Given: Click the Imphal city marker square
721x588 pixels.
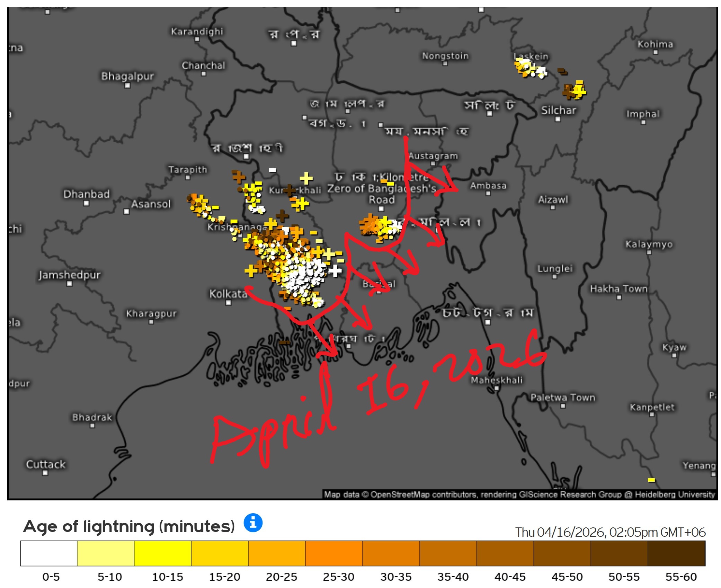Looking at the screenshot, I should [643, 122].
